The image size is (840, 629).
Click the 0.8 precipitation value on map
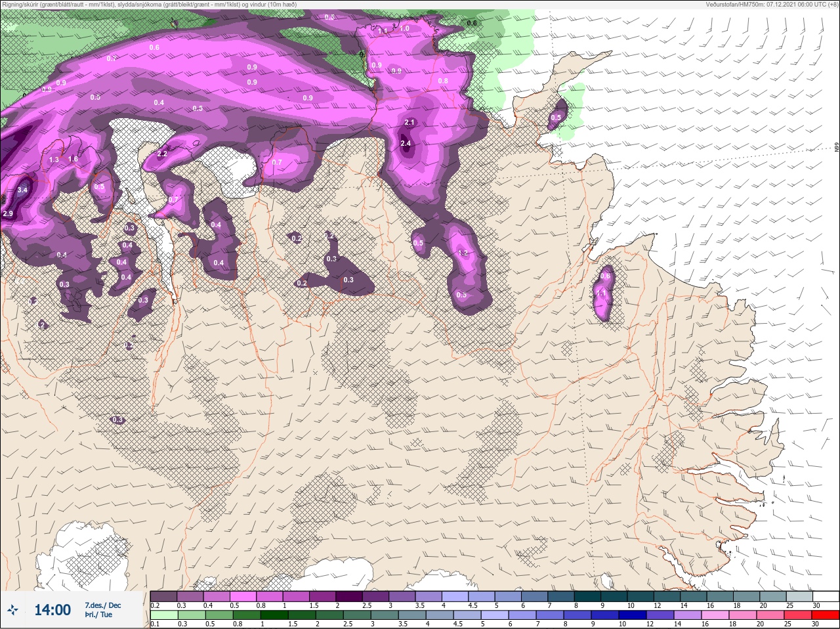click(443, 81)
